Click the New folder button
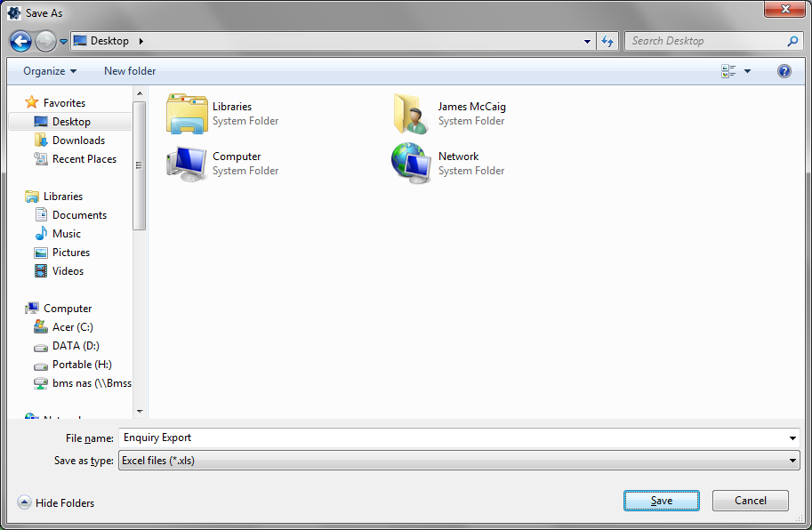This screenshot has width=812, height=530. click(130, 71)
